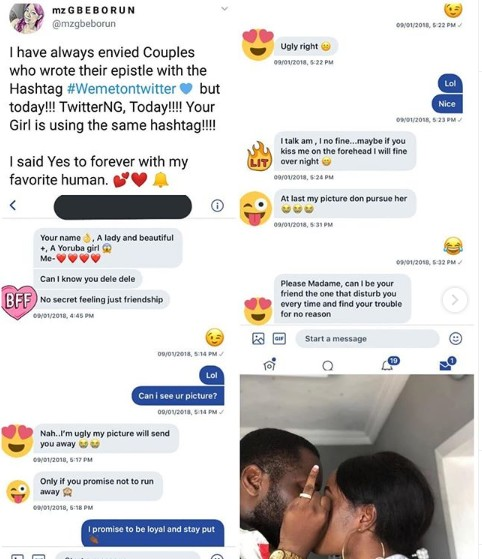Select the BFF heart sticker avatar
This screenshot has height=559, width=482.
(x=19, y=302)
